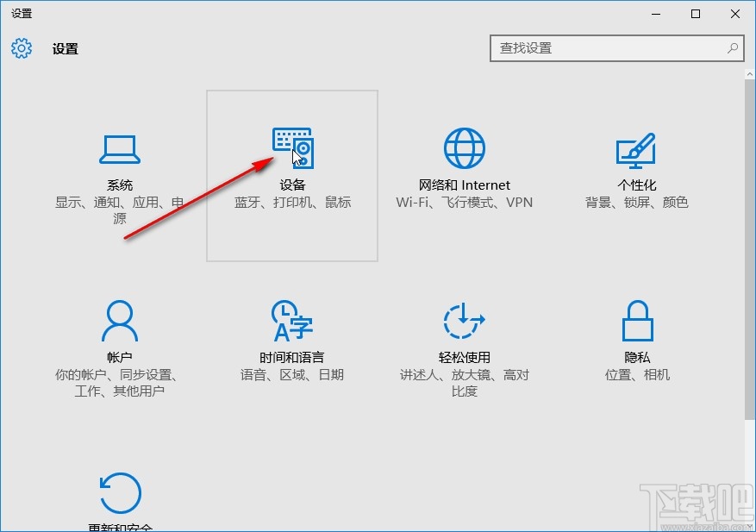The width and height of the screenshot is (756, 532).
Task: Open the 帐户 (Accounts) person icon
Action: coord(121,321)
